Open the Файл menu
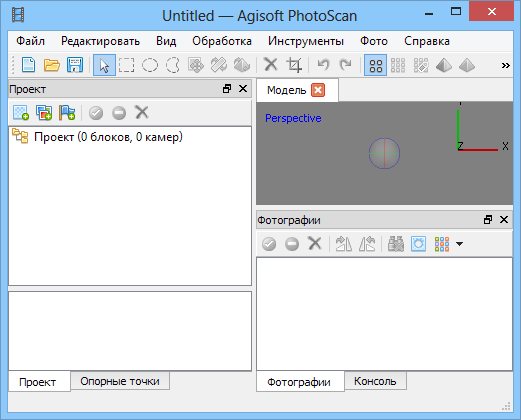The image size is (521, 420). pos(30,41)
